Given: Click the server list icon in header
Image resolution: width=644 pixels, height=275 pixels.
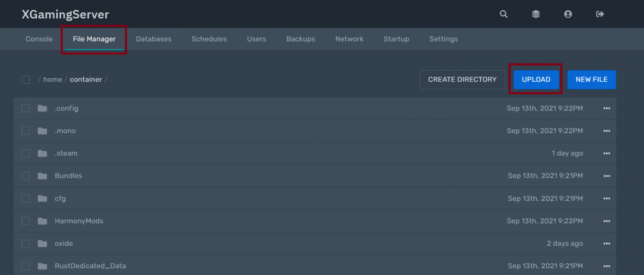Looking at the screenshot, I should pyautogui.click(x=535, y=14).
